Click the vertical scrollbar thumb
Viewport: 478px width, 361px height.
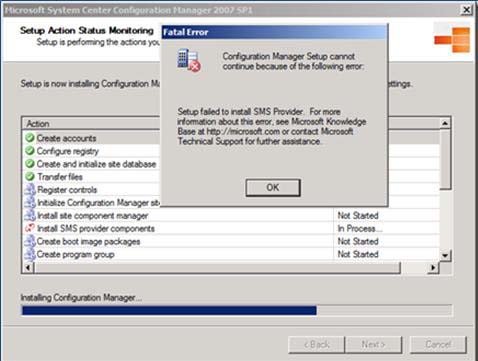(445, 160)
